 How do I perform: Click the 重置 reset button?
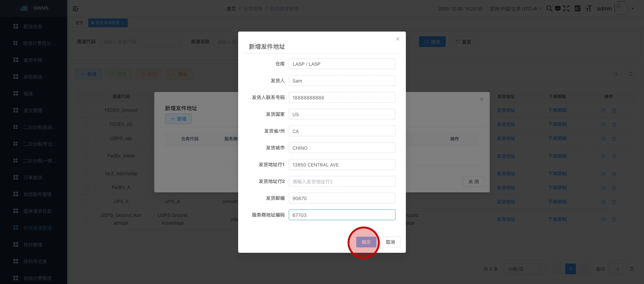point(463,42)
